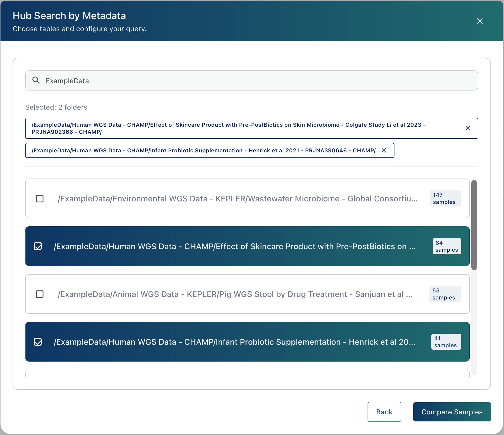Check the Wastewater Microbiome folder checkbox
Viewport: 504px width, 435px height.
tap(40, 199)
